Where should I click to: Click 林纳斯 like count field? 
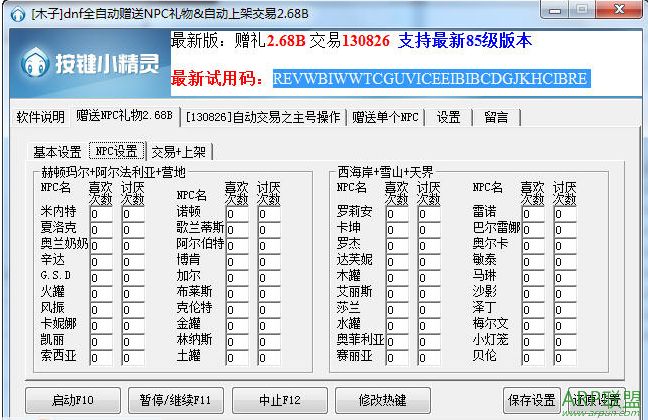[x=237, y=342]
